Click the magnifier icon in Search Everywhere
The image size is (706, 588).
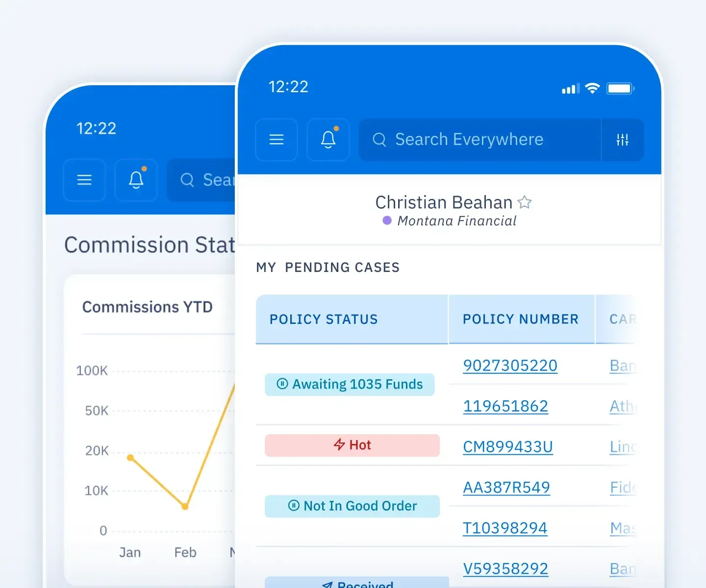tap(379, 140)
